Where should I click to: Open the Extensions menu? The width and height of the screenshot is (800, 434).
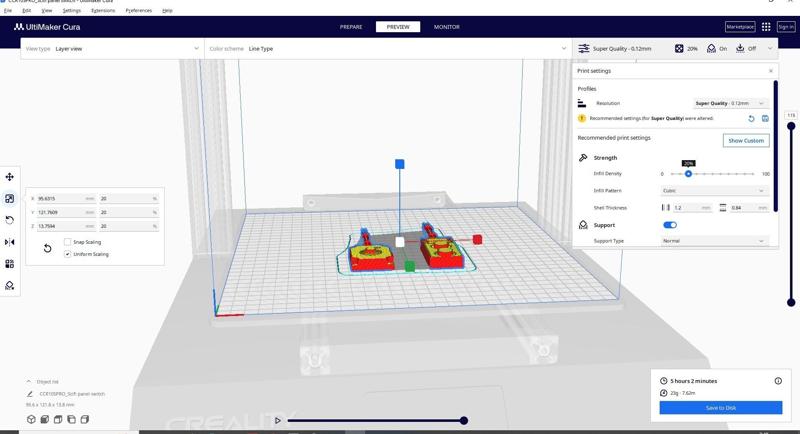point(103,10)
